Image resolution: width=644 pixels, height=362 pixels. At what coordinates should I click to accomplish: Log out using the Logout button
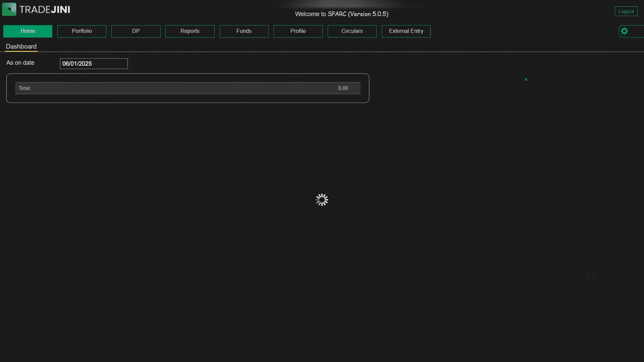(626, 11)
